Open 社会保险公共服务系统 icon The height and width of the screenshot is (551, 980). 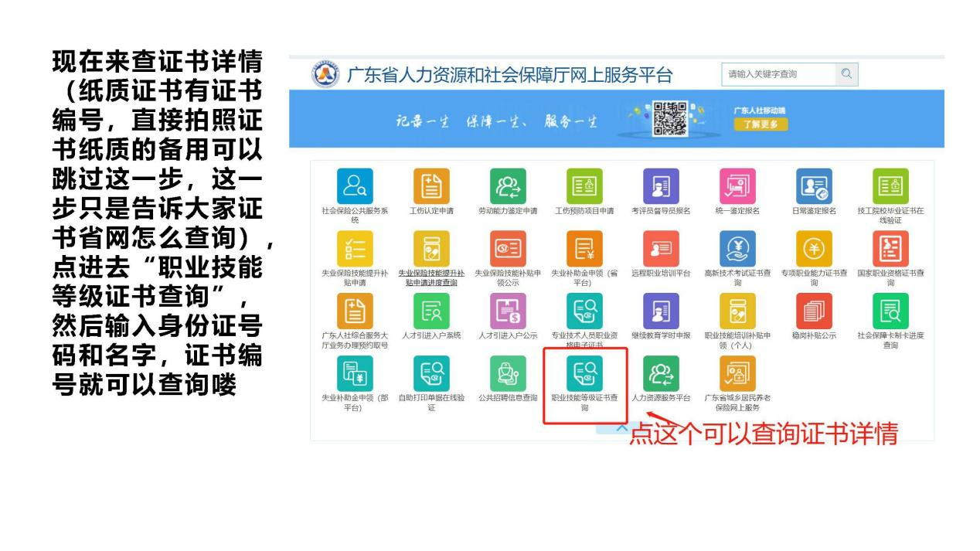click(x=355, y=186)
